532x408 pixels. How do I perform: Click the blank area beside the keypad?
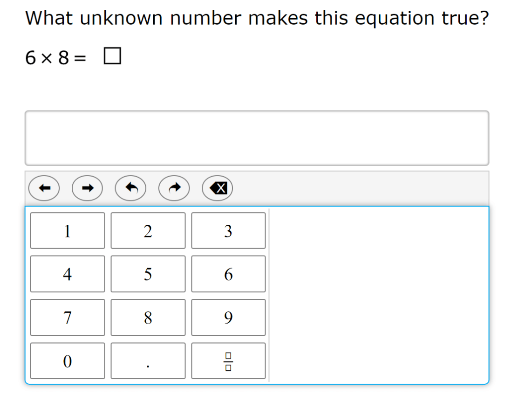[379, 295]
